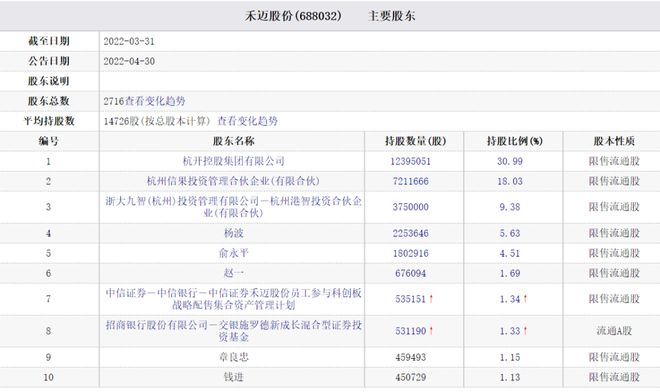Select holding ratio 1.15
The height and width of the screenshot is (392, 660).
tap(510, 357)
